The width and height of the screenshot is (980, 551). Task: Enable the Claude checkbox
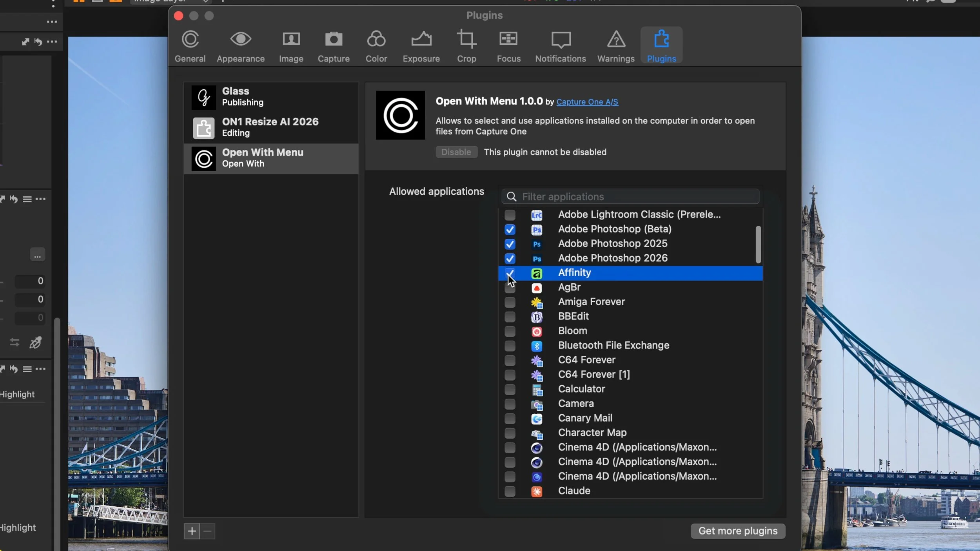tap(510, 491)
